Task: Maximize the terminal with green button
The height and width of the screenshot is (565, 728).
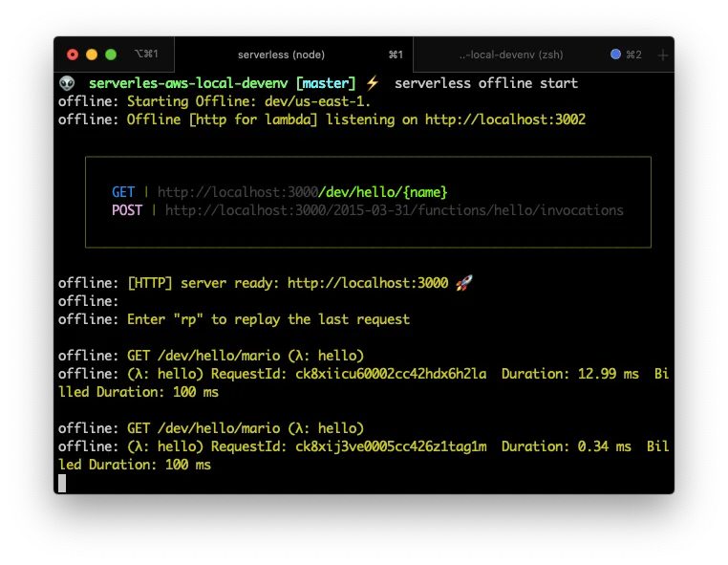Action: (111, 54)
